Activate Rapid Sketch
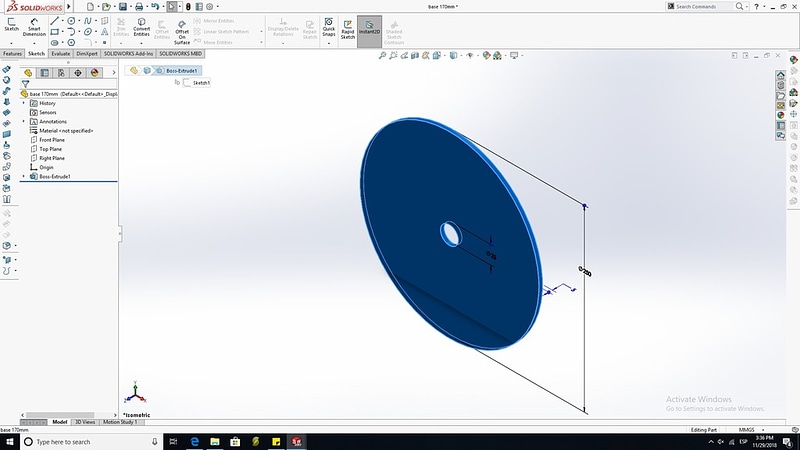Image resolution: width=800 pixels, height=450 pixels. click(x=347, y=29)
